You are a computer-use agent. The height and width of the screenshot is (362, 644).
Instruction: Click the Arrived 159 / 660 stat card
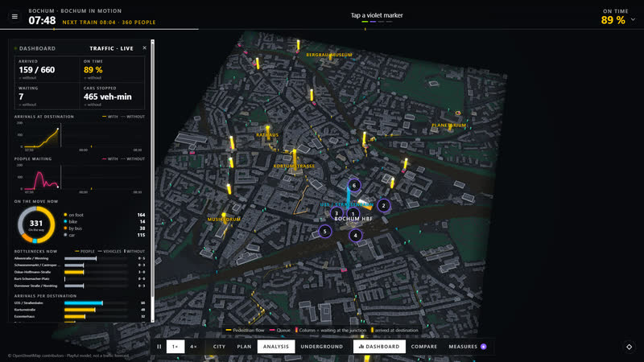[47, 69]
